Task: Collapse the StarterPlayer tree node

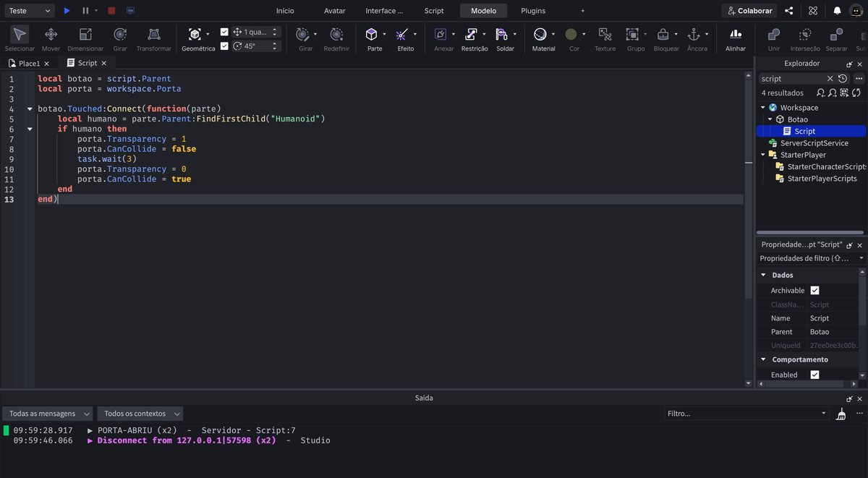Action: click(x=763, y=155)
